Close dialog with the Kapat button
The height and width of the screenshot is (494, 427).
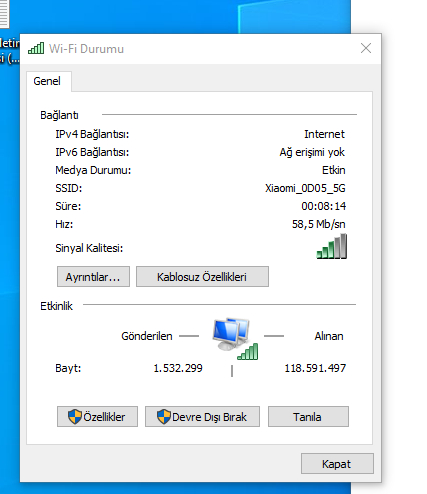coord(337,463)
